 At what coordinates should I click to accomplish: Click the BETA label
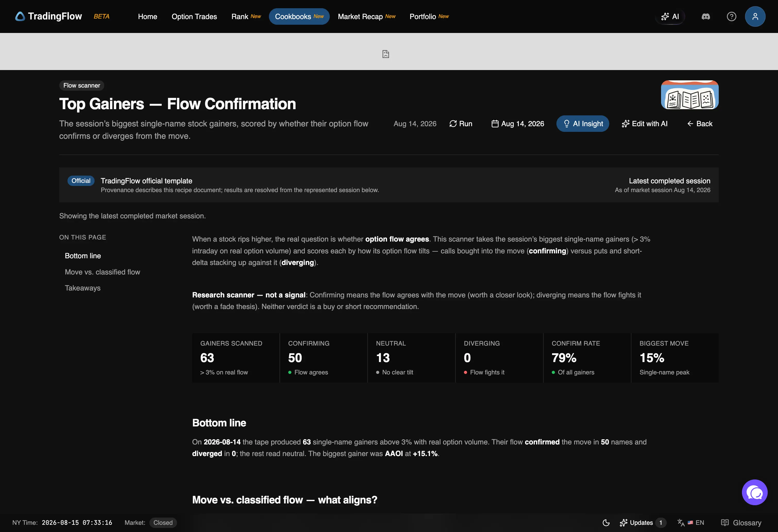click(102, 16)
